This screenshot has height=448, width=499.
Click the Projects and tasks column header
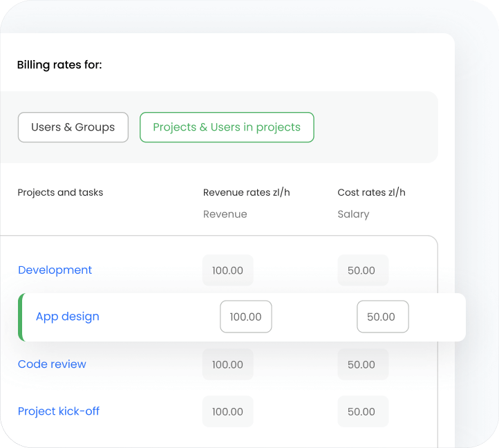[x=60, y=192]
